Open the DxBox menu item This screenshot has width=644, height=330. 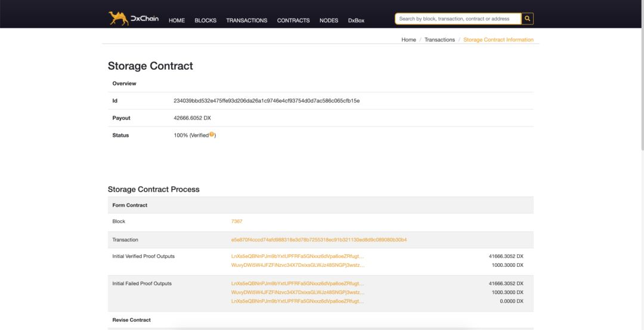[x=356, y=20]
